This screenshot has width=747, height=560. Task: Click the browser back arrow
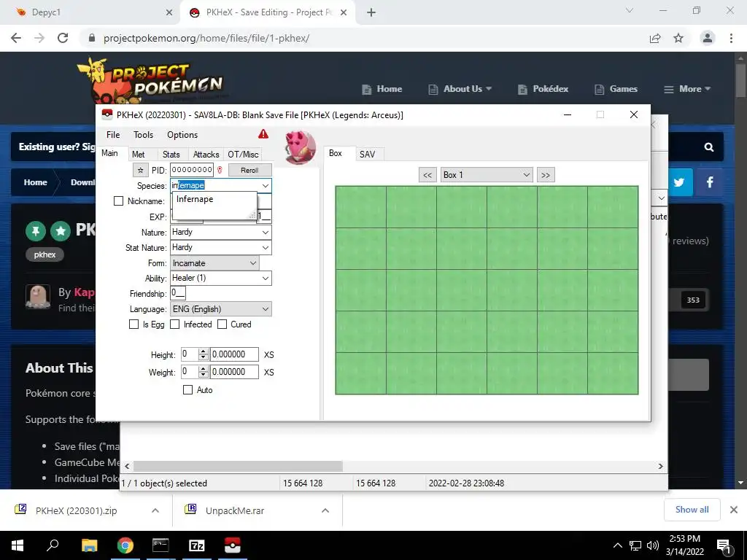point(16,38)
